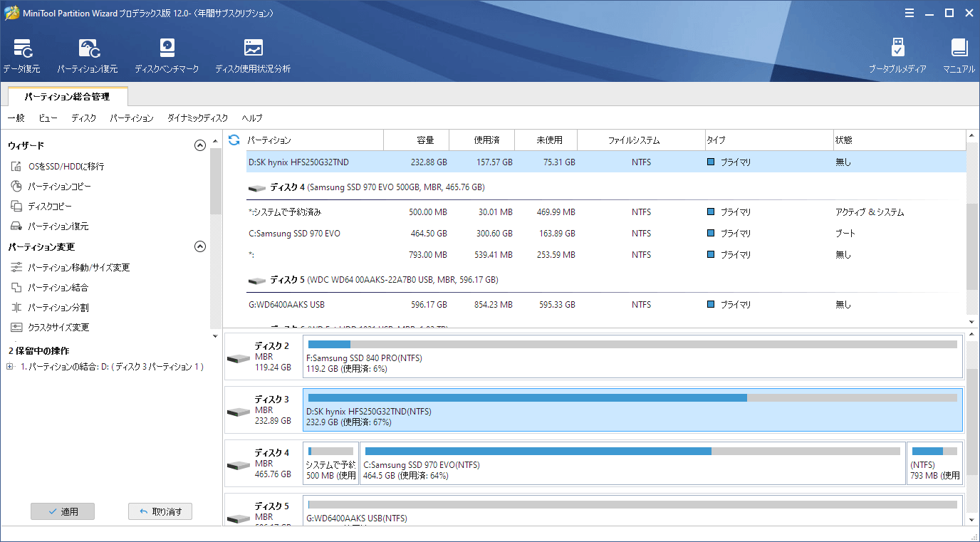Select ディスク 4 drive icon in disk map

click(238, 464)
